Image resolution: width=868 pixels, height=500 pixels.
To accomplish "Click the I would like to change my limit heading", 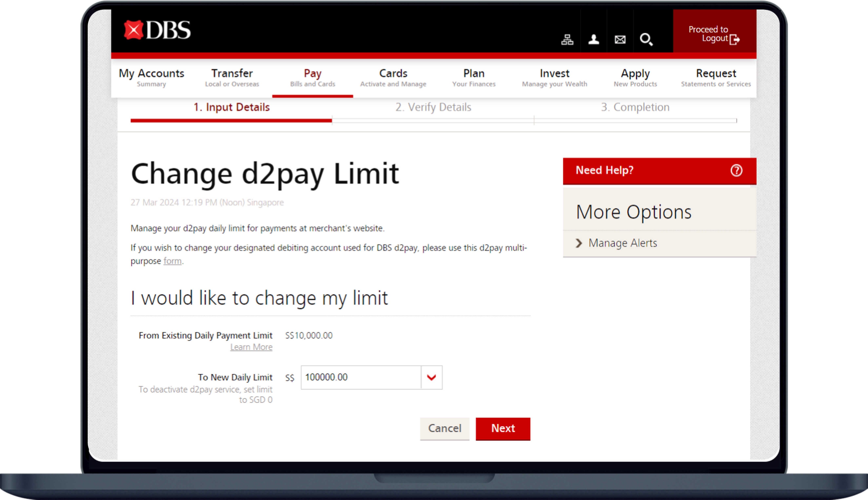I will click(x=259, y=298).
